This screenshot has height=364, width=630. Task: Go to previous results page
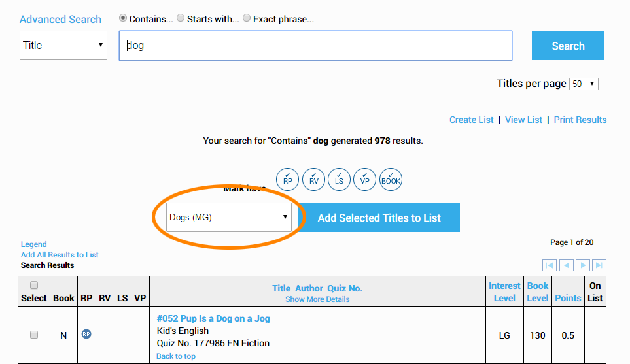pos(566,265)
